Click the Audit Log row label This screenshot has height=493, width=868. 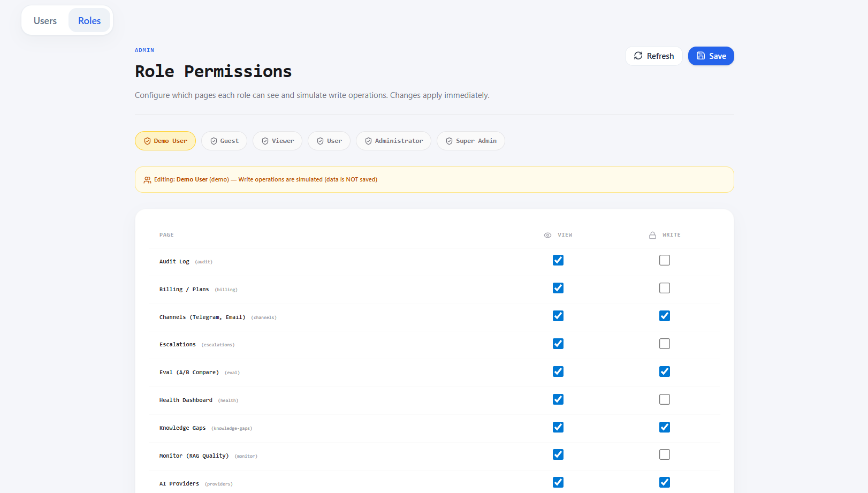[174, 262]
